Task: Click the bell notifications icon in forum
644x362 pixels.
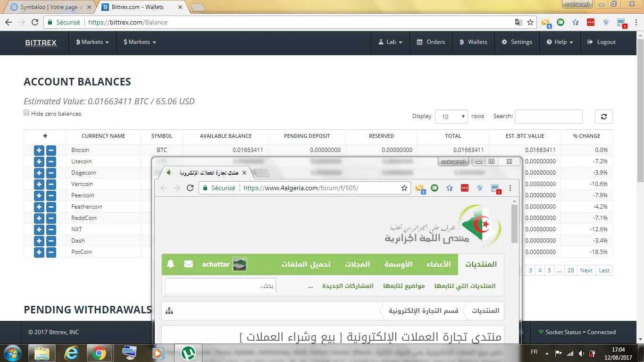Action: click(x=171, y=264)
